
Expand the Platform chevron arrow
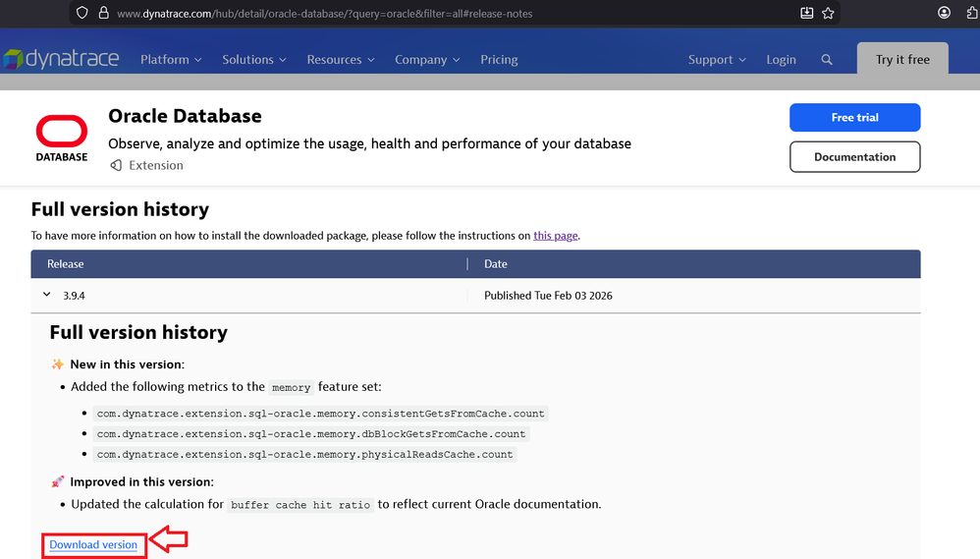(198, 60)
